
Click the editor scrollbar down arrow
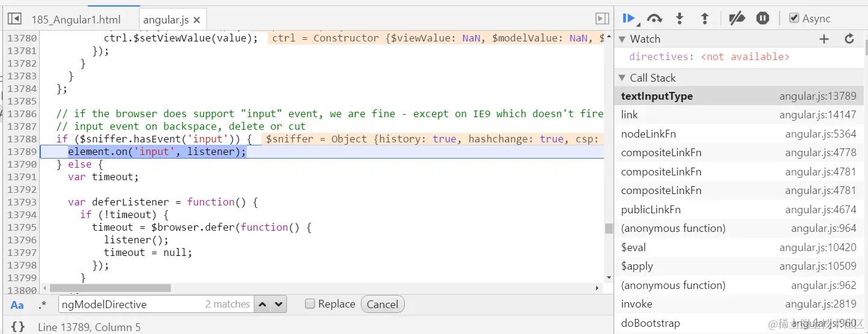609,278
